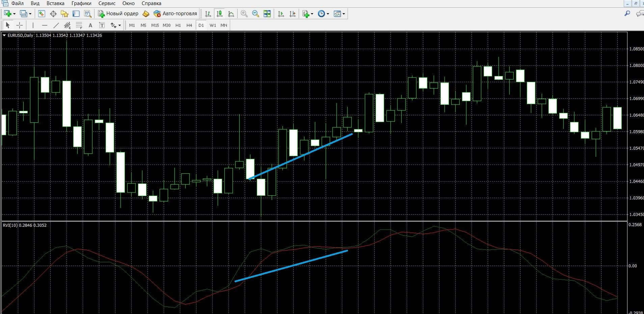The height and width of the screenshot is (314, 644).
Task: Click the search magnifier icon
Action: point(627,14)
